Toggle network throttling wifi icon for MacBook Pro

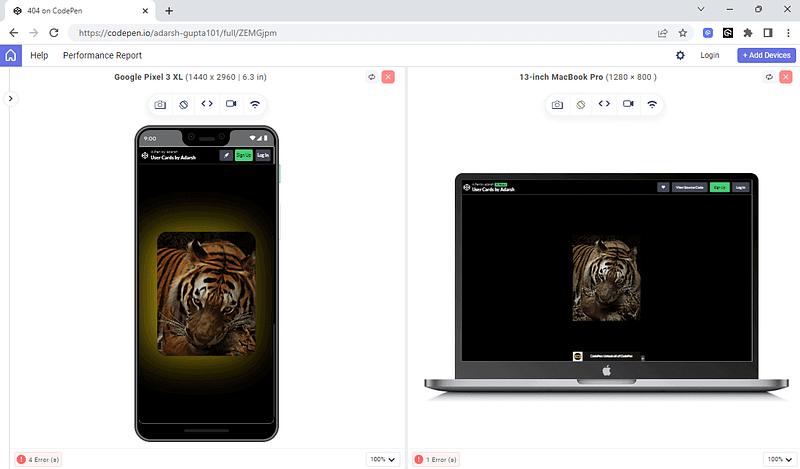click(652, 105)
